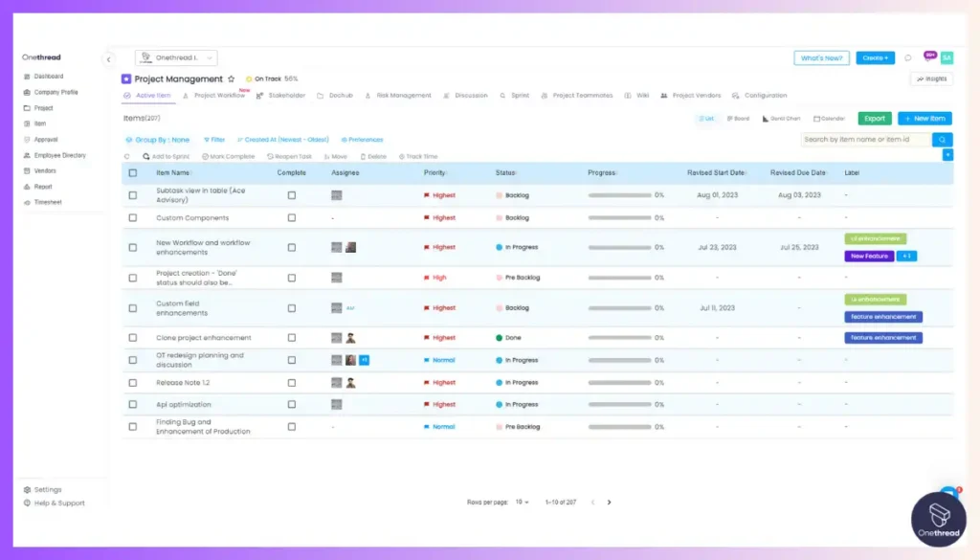Open Help & Support
The width and height of the screenshot is (980, 560).
[54, 504]
